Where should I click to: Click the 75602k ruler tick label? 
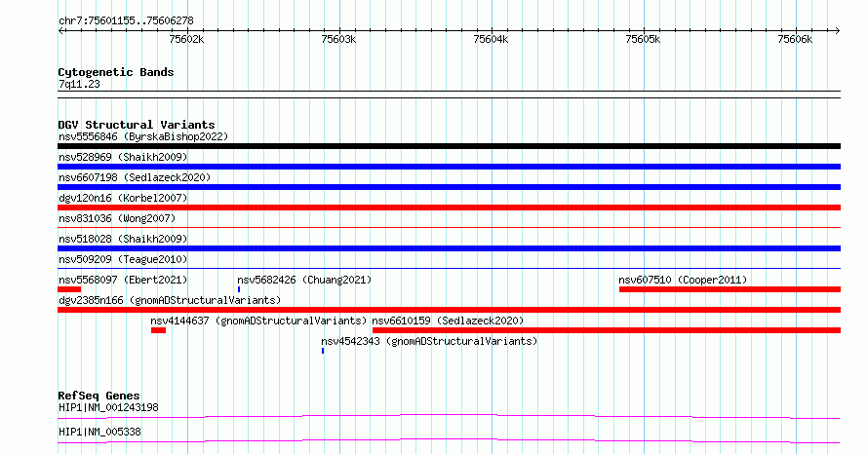click(186, 39)
